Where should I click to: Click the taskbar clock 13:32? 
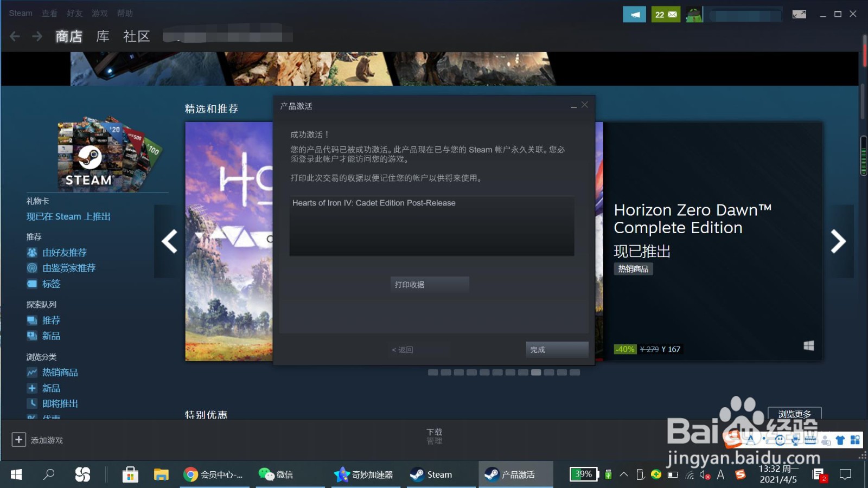coord(778,474)
